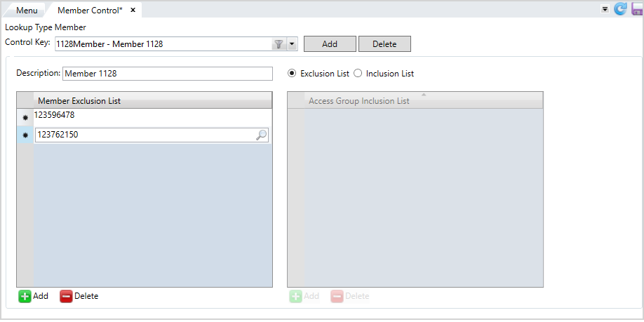
Task: Select the Exclusion List radio button
Action: click(292, 74)
